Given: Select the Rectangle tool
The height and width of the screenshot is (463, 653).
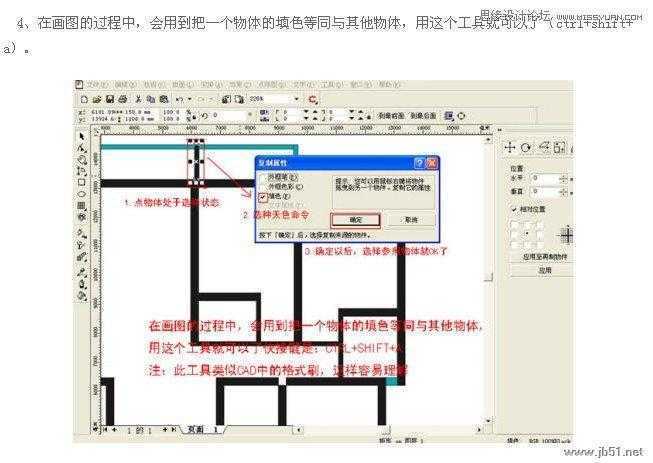Looking at the screenshot, I should [x=82, y=182].
